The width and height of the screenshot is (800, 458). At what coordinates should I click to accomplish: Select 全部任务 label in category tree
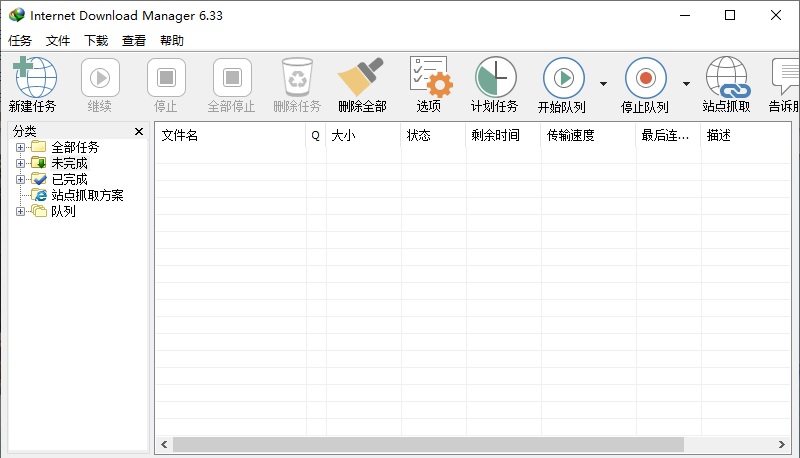point(75,147)
